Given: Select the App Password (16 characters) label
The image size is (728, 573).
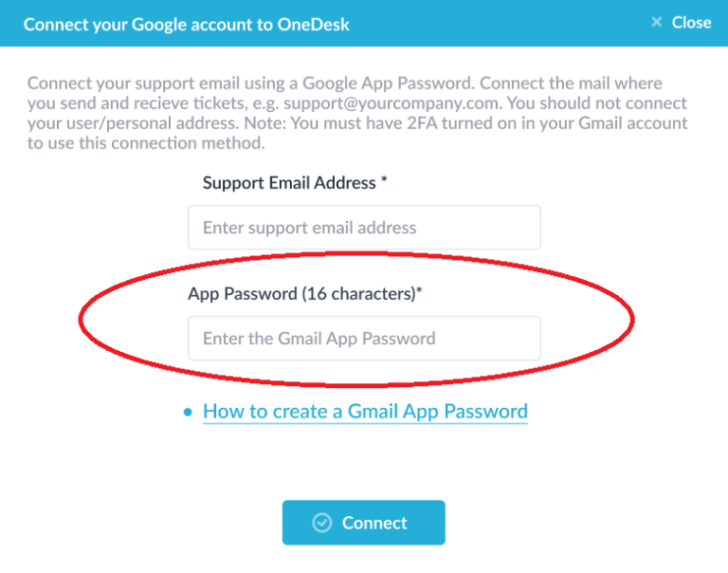Looking at the screenshot, I should [x=301, y=294].
